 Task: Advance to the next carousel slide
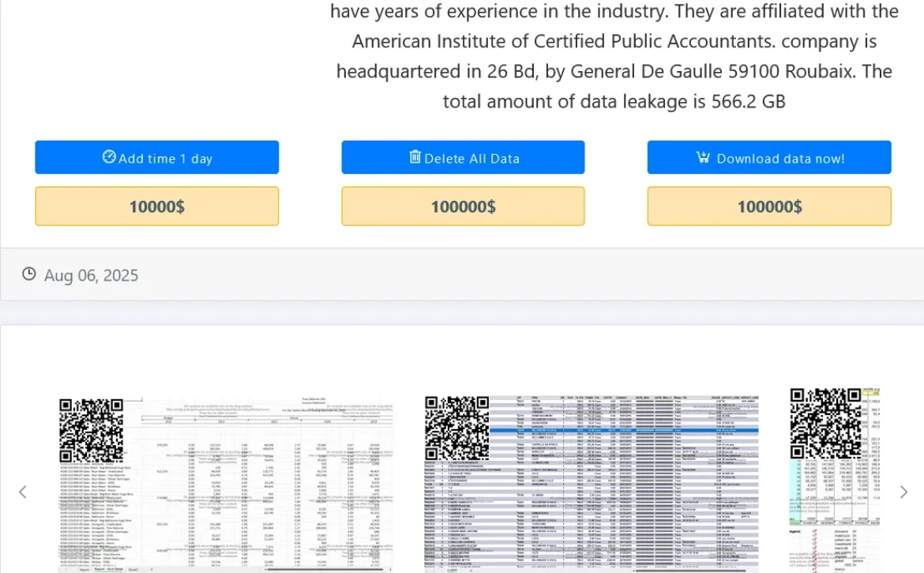pos(903,492)
